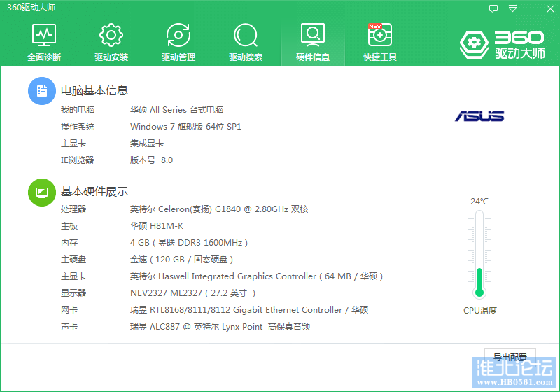Screen dimensions: 560x392
Task: Click the 操作系统 row label
Action: tap(78, 127)
